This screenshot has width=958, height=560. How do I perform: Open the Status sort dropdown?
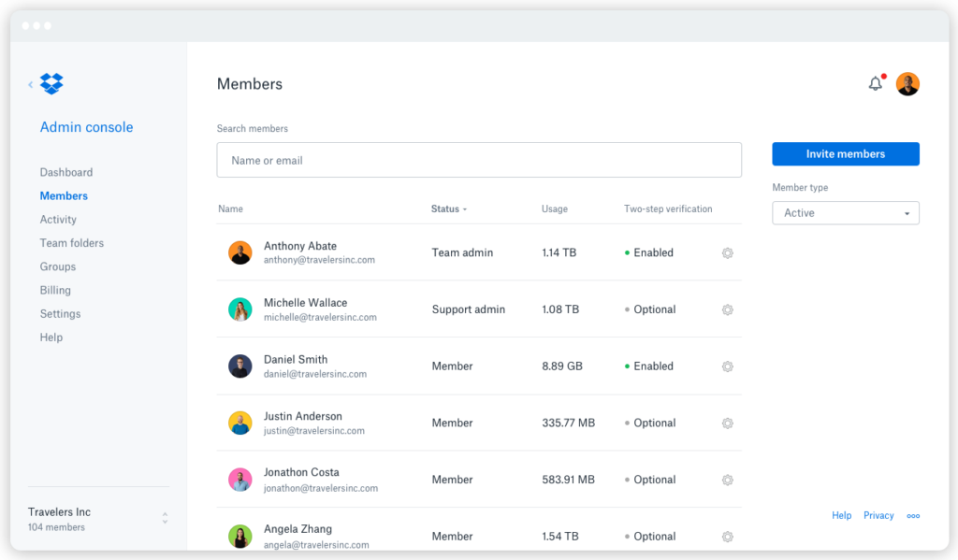point(449,208)
